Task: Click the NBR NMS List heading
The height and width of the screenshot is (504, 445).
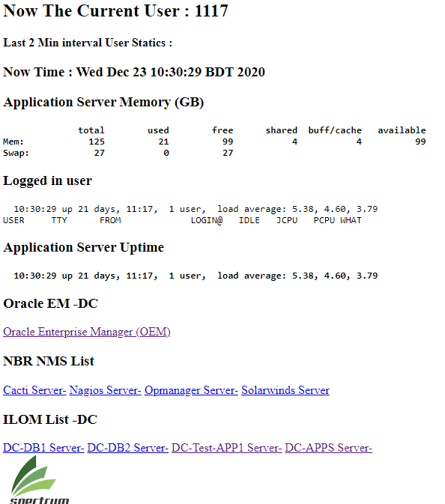Action: pyautogui.click(x=49, y=361)
